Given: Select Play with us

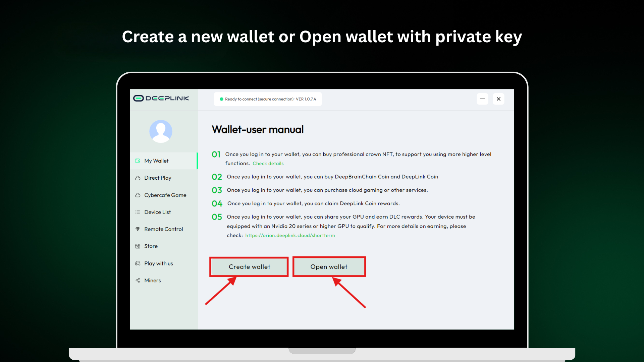Looking at the screenshot, I should point(164,263).
